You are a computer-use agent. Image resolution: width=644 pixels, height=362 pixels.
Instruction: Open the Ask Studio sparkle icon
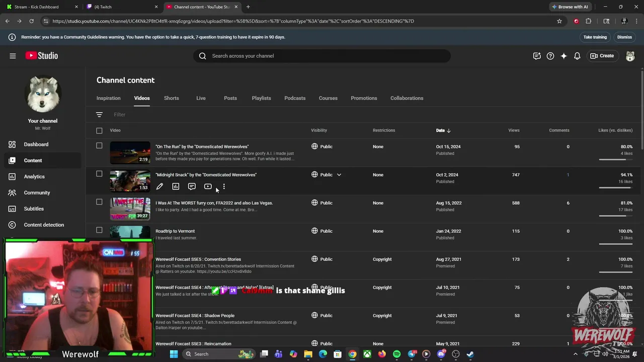coord(563,56)
